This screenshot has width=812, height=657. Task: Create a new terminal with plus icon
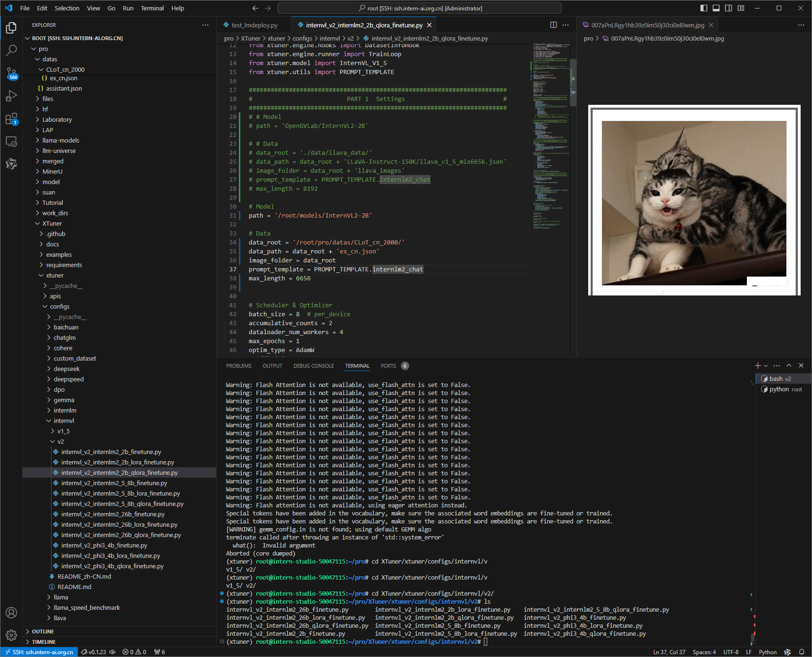coord(758,366)
